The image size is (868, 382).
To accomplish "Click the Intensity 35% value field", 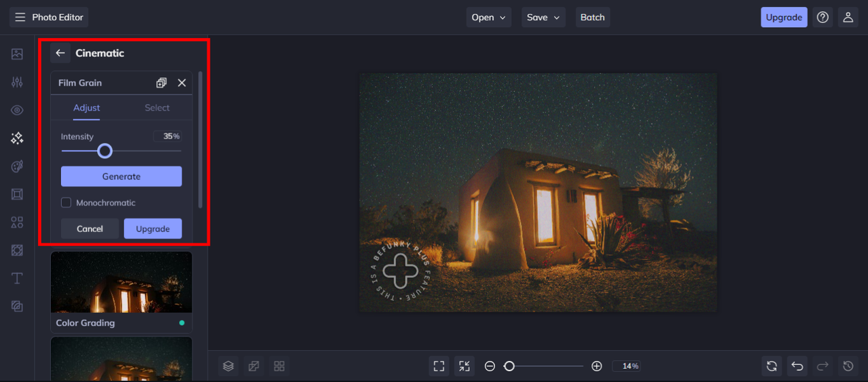I will click(167, 136).
